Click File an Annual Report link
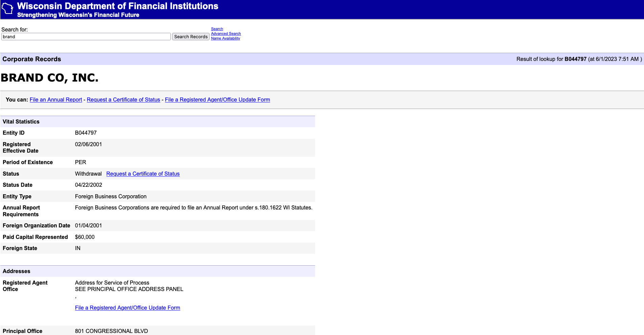The height and width of the screenshot is (335, 644). [x=56, y=99]
